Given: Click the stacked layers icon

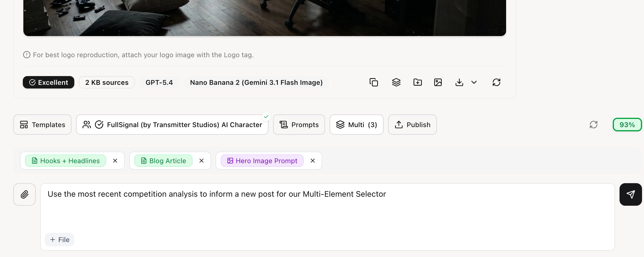Looking at the screenshot, I should [396, 82].
